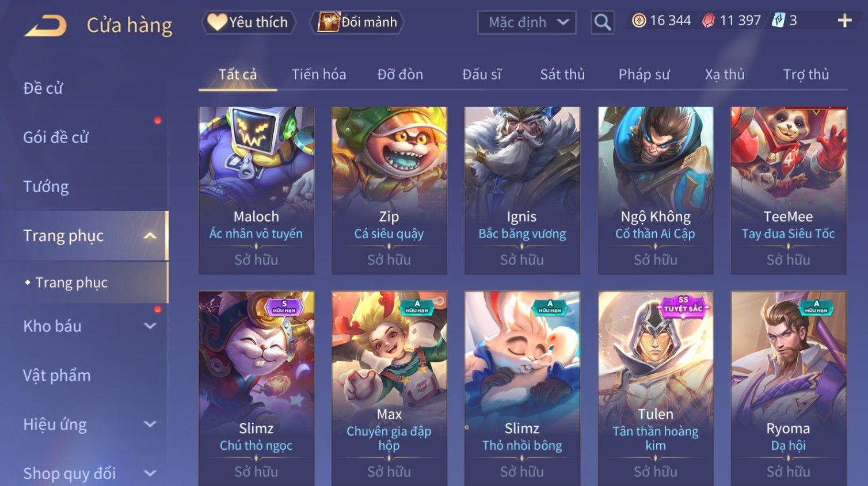Select the Tulen Tân thần hoàng kim skin

[x=656, y=388]
